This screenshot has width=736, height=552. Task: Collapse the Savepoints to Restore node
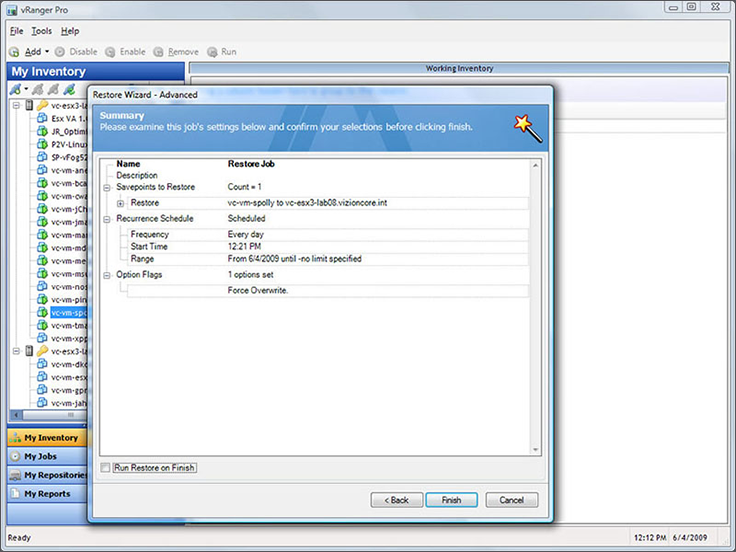[107, 187]
